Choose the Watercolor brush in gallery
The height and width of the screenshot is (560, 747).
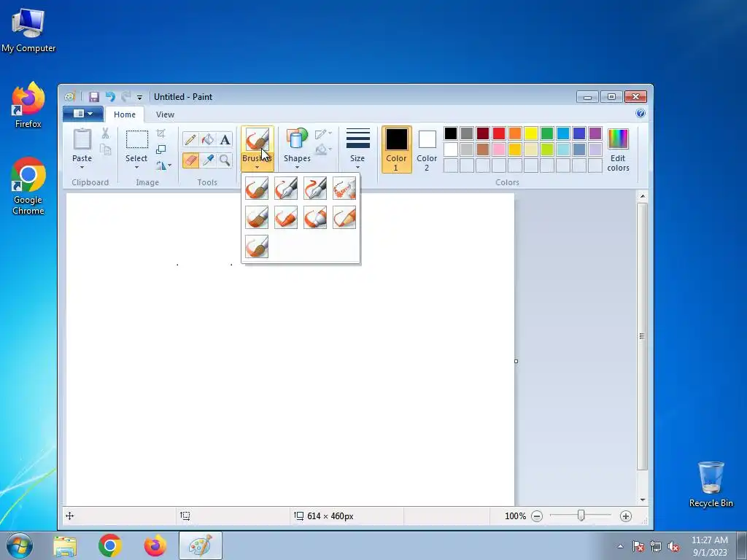[257, 246]
